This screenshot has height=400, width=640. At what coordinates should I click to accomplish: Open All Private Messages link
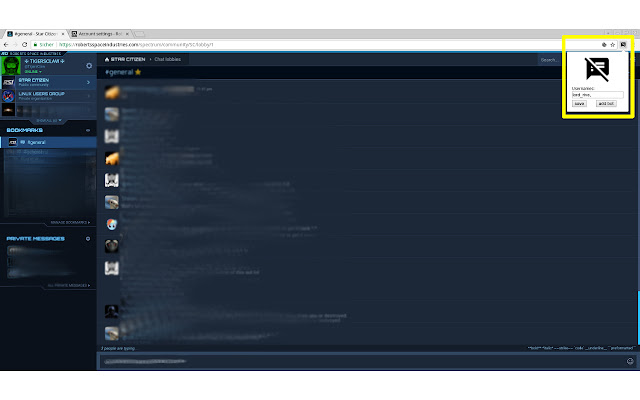(69, 285)
